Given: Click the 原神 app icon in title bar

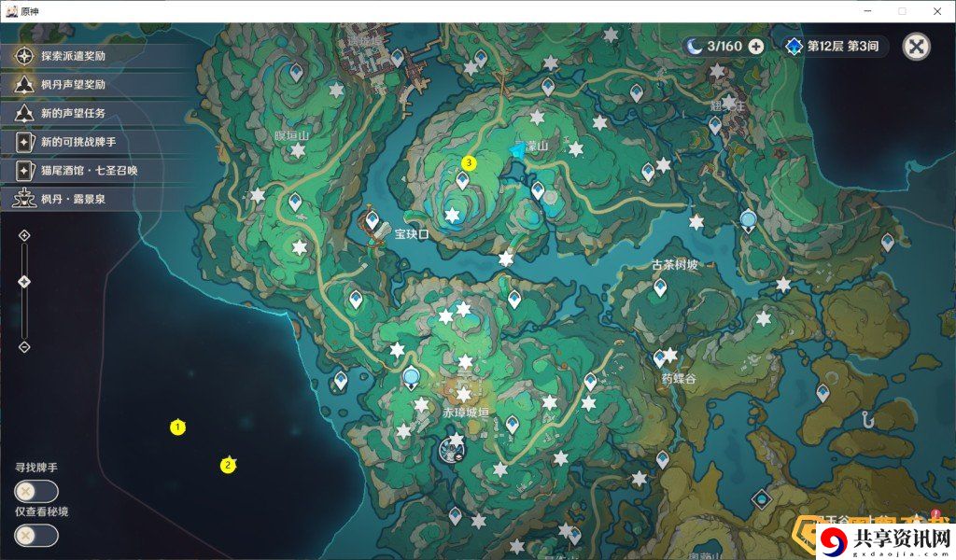Looking at the screenshot, I should [x=11, y=11].
